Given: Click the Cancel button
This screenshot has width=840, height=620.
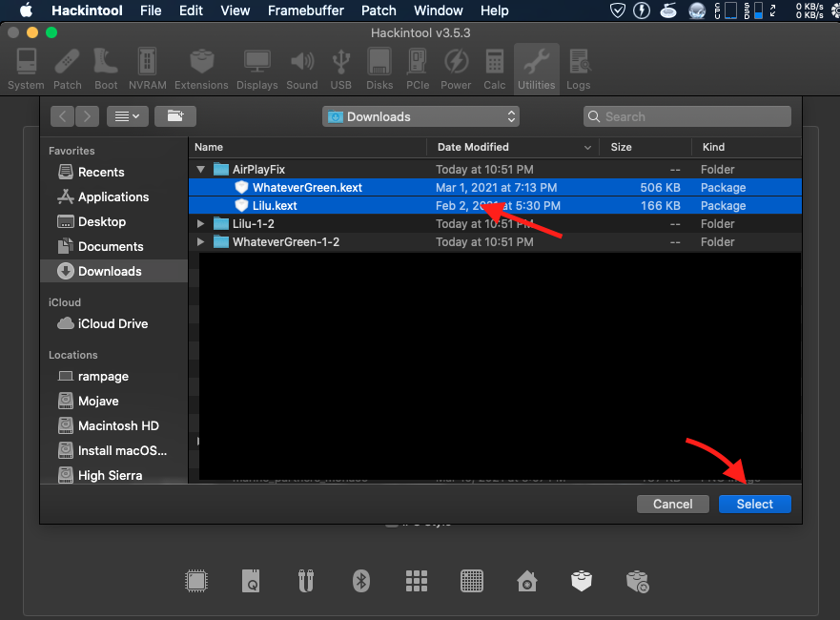Looking at the screenshot, I should click(x=673, y=504).
